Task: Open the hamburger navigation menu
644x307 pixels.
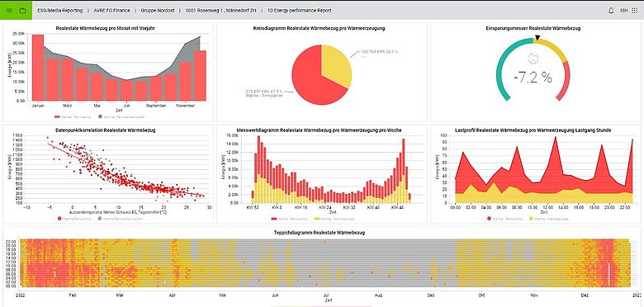Action: click(x=9, y=10)
